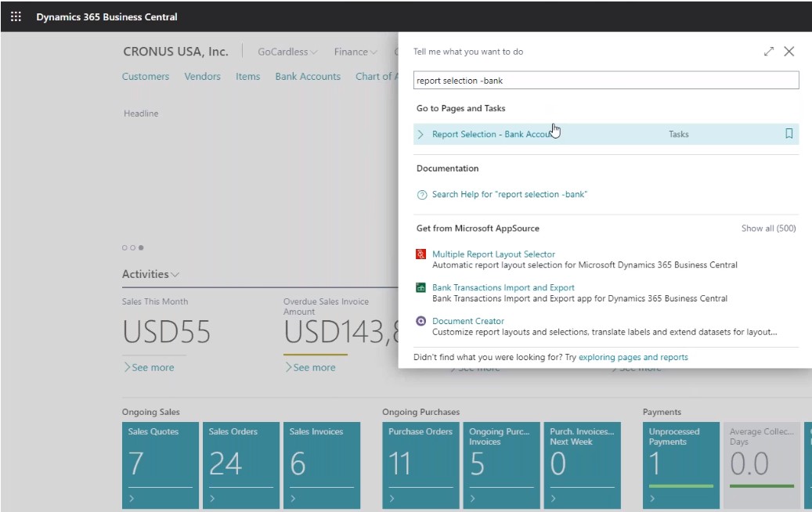The height and width of the screenshot is (512, 812).
Task: Select Bank Accounts in the navigation menu
Action: coord(307,76)
